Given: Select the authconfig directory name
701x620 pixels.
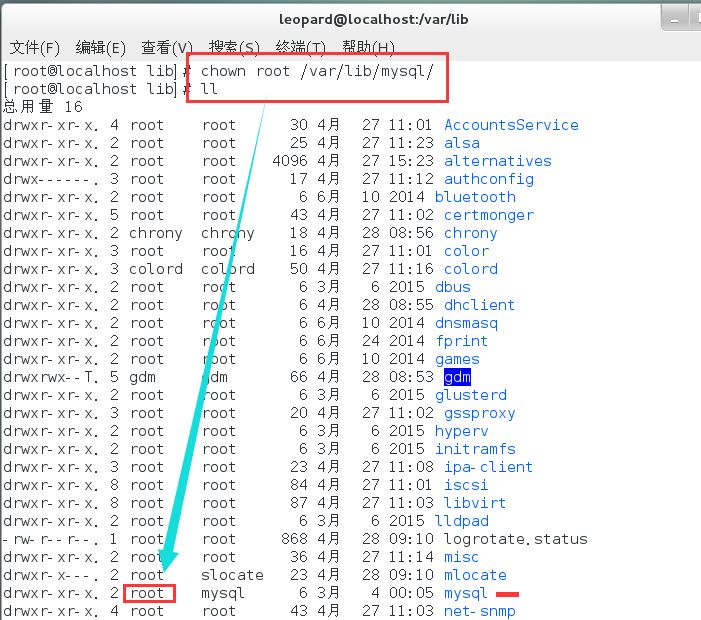Looking at the screenshot, I should point(489,179).
